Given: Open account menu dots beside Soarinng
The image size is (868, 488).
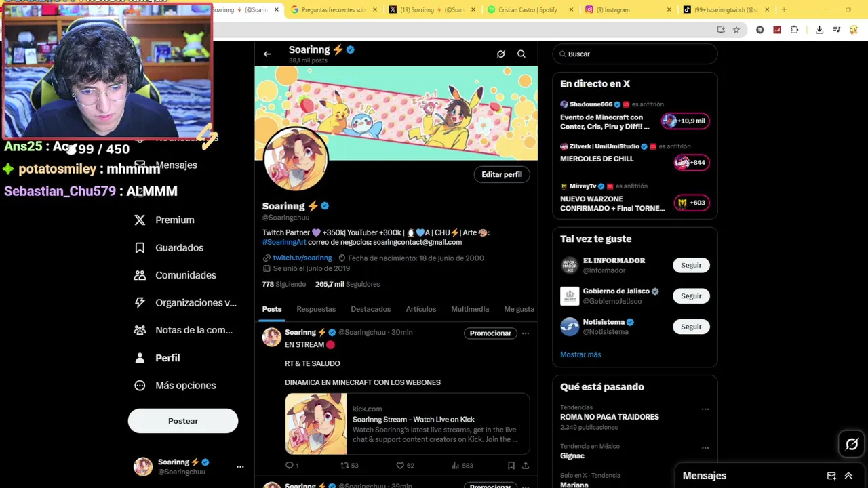Looking at the screenshot, I should pos(240,467).
